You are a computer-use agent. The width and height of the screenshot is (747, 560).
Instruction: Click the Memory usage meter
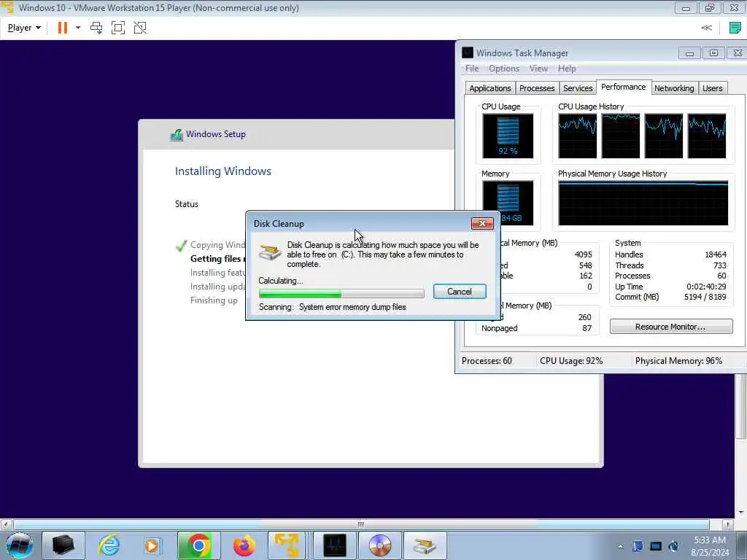508,203
